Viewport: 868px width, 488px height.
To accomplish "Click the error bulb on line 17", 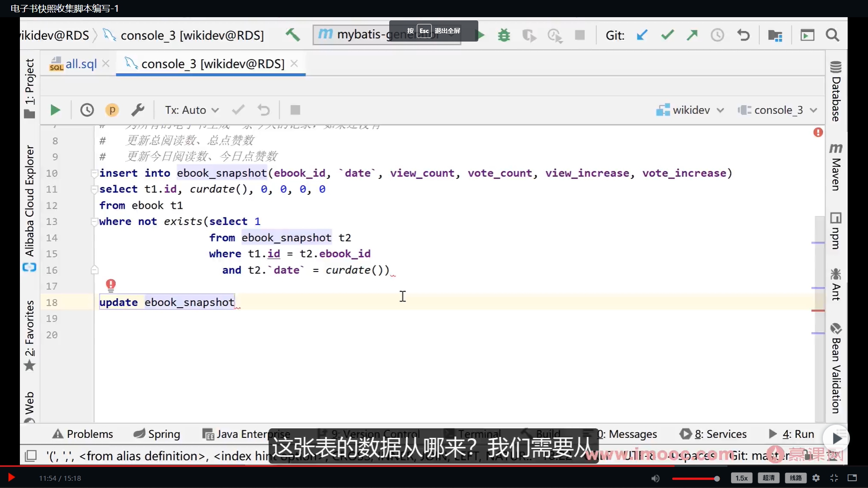I will [111, 285].
